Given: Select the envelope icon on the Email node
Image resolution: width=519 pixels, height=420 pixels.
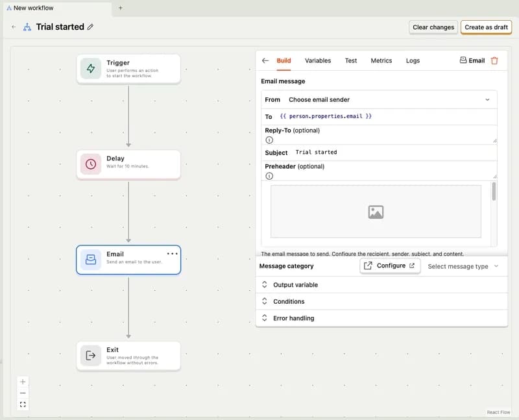Looking at the screenshot, I should click(x=91, y=260).
